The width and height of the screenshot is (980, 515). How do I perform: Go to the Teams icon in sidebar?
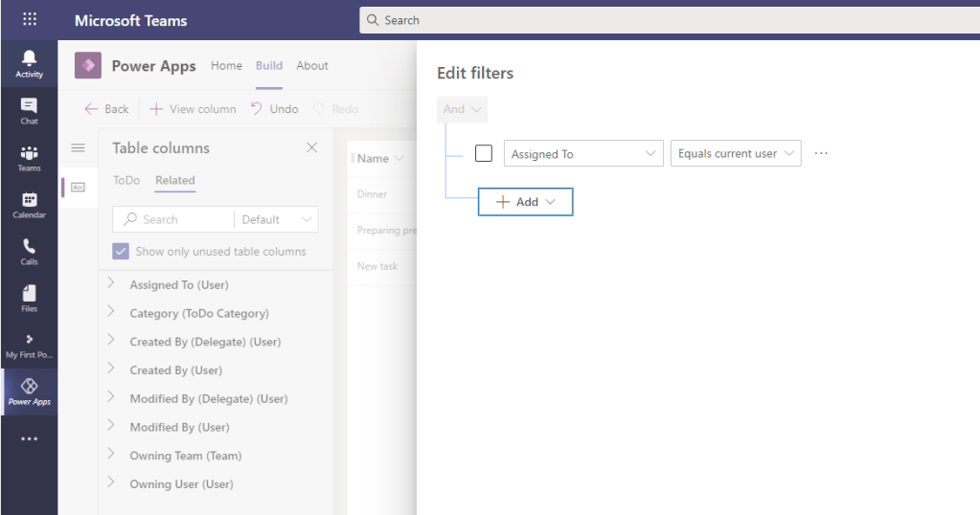click(x=29, y=158)
